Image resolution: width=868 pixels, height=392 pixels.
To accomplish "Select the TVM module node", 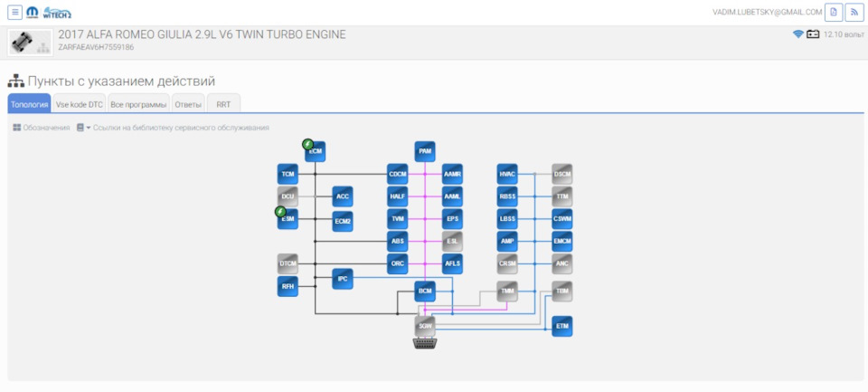I will (x=398, y=219).
